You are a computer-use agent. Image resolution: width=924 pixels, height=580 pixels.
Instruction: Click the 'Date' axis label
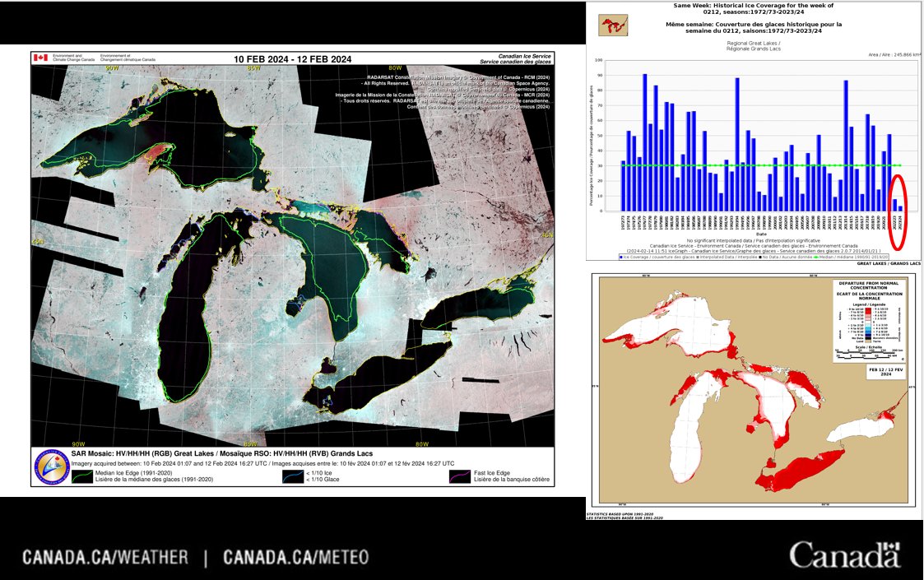761,234
